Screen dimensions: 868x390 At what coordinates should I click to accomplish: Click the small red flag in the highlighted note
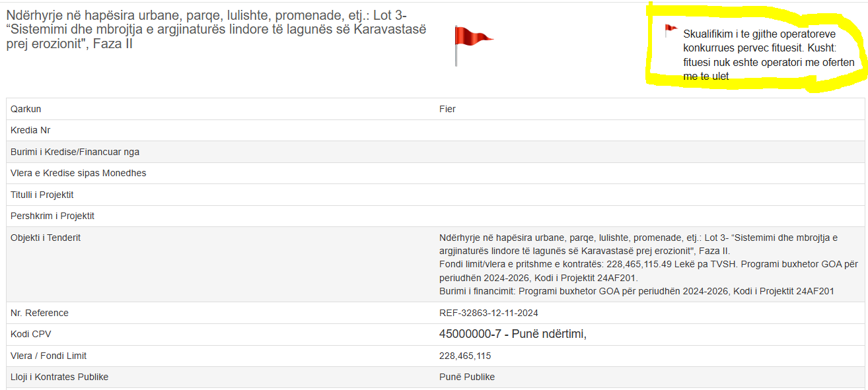tap(670, 29)
